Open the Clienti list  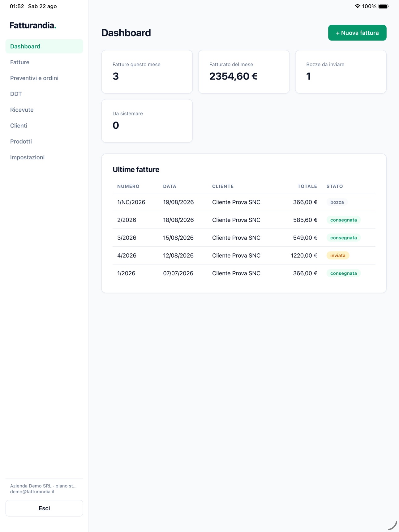[44, 126]
